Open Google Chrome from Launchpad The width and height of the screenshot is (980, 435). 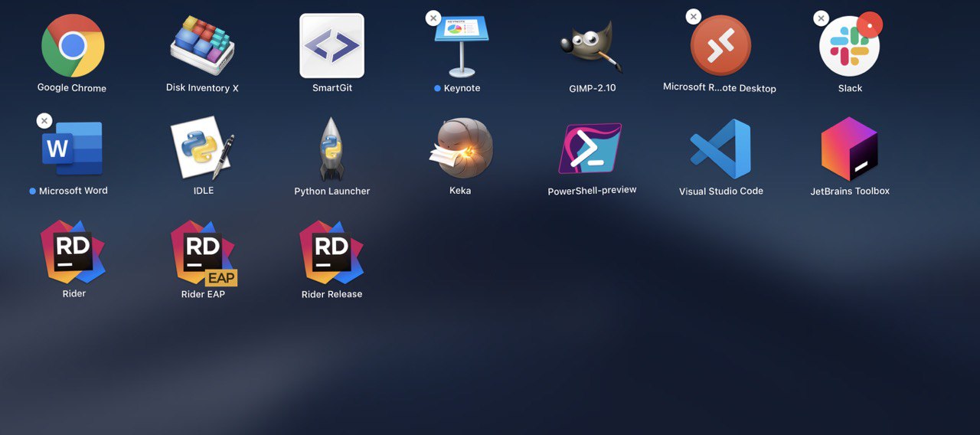click(x=73, y=46)
